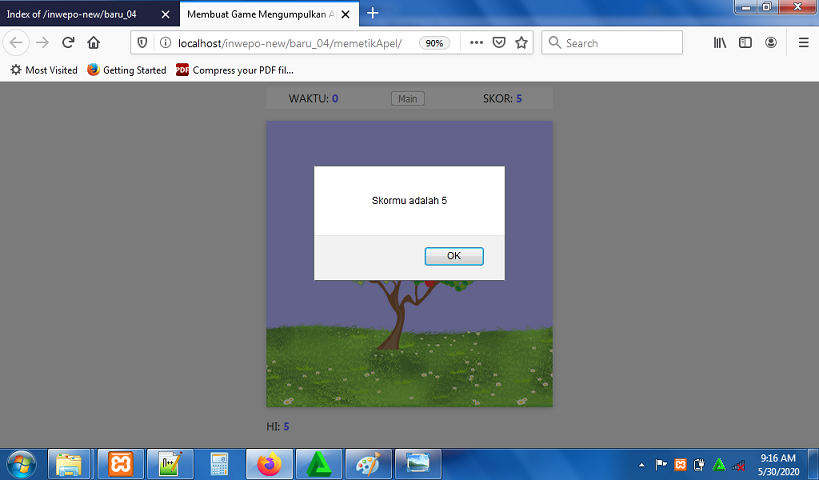Image resolution: width=819 pixels, height=480 pixels.
Task: Click the network status tray icon
Action: [739, 464]
